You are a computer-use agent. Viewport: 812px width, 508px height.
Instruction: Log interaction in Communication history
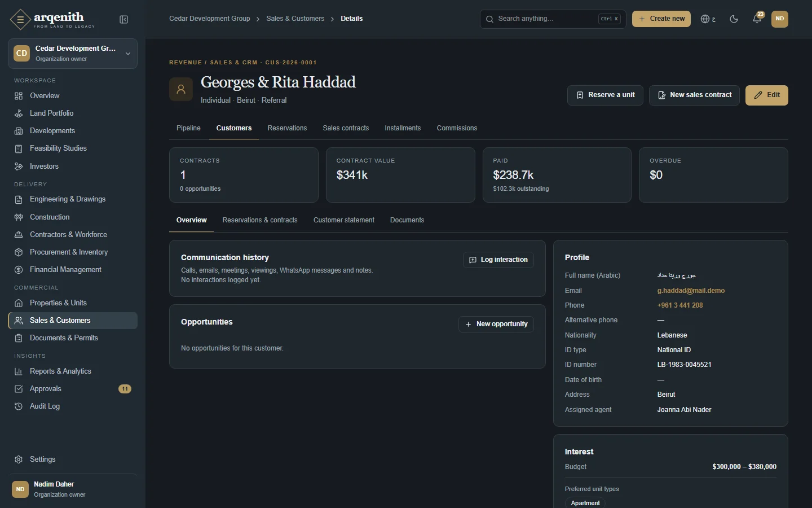(x=498, y=260)
